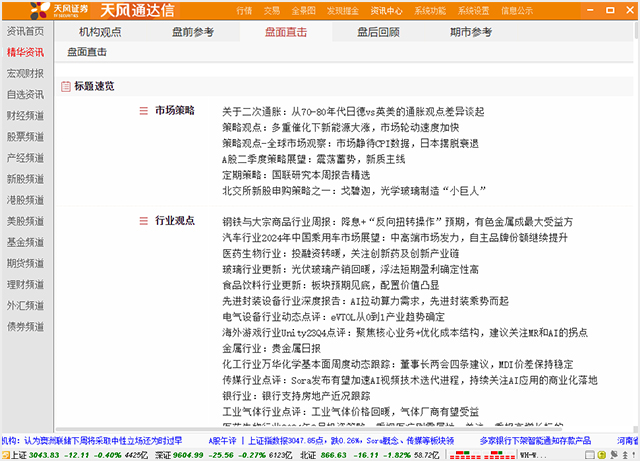
Task: Open the 全景图 menu
Action: [304, 11]
